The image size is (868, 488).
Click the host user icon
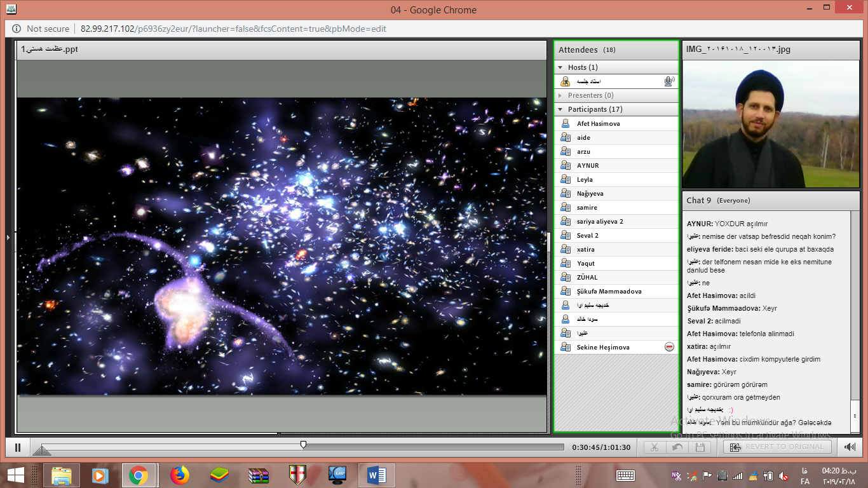[x=566, y=81]
